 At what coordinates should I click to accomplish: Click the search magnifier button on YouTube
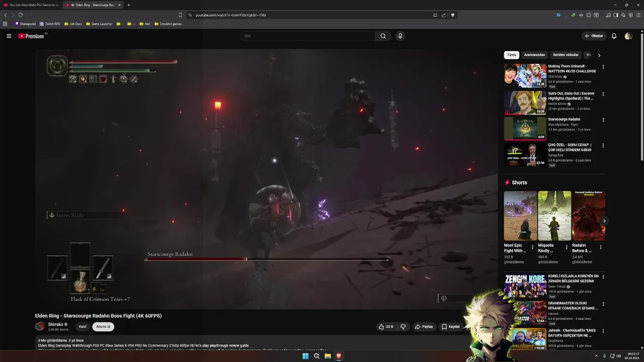[383, 36]
